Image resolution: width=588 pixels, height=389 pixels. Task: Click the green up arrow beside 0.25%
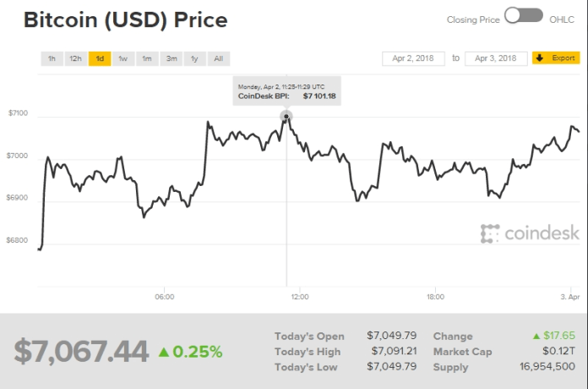tap(164, 351)
